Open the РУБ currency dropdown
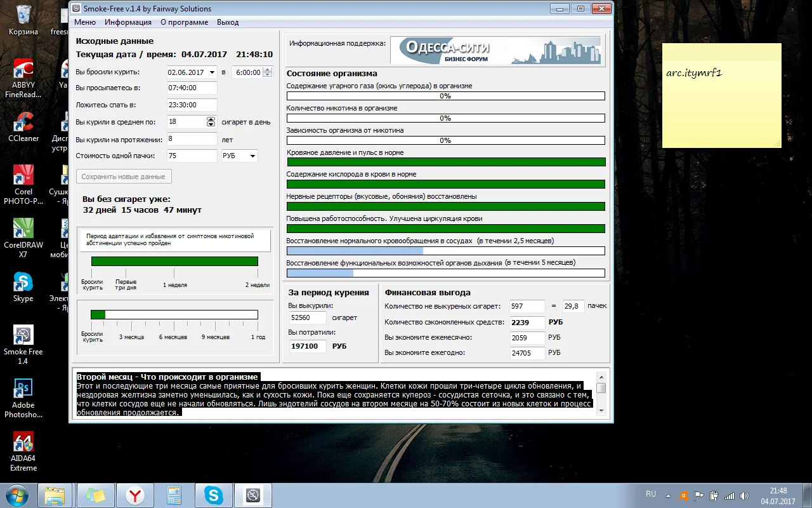The image size is (812, 508). pyautogui.click(x=252, y=156)
